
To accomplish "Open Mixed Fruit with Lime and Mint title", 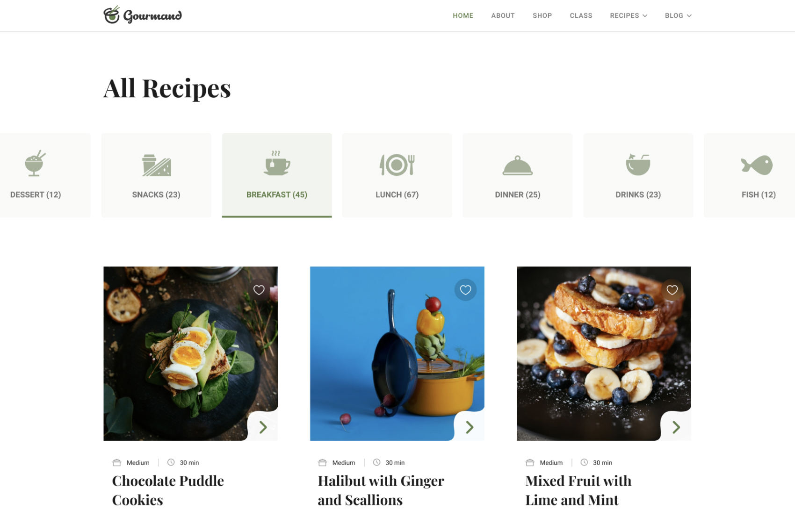I will click(x=578, y=490).
